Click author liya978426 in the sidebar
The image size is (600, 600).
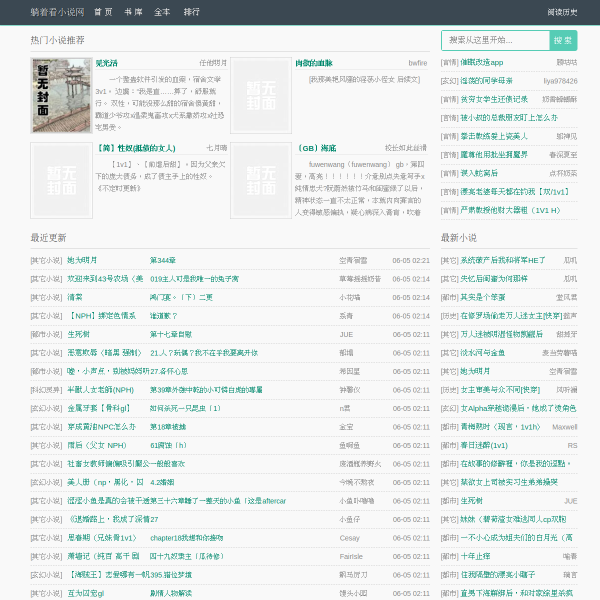[561, 81]
